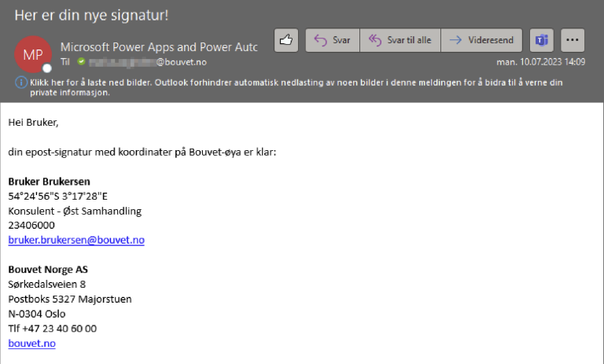Click the blue info icon in notice bar
The height and width of the screenshot is (364, 604).
click(21, 83)
